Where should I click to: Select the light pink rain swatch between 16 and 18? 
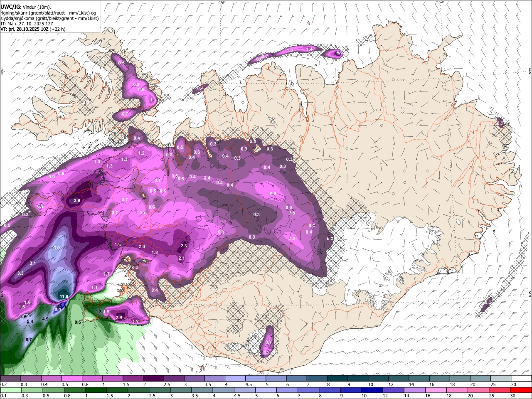[x=436, y=390]
